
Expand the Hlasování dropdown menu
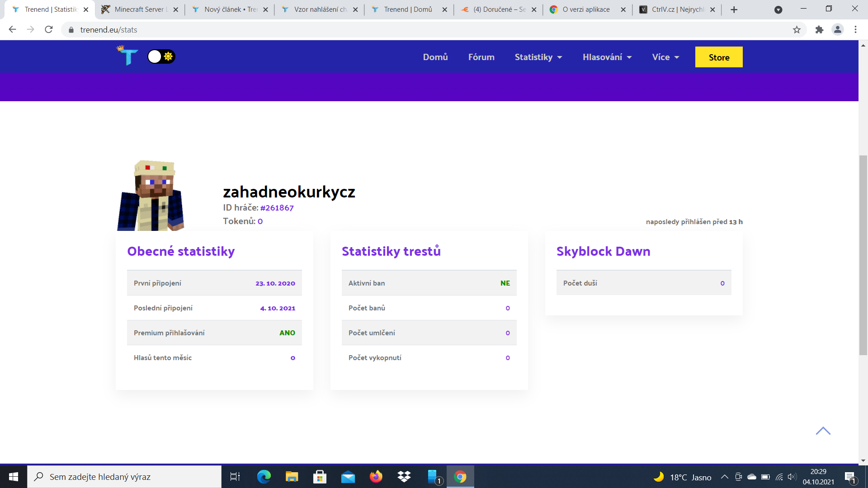pyautogui.click(x=607, y=57)
